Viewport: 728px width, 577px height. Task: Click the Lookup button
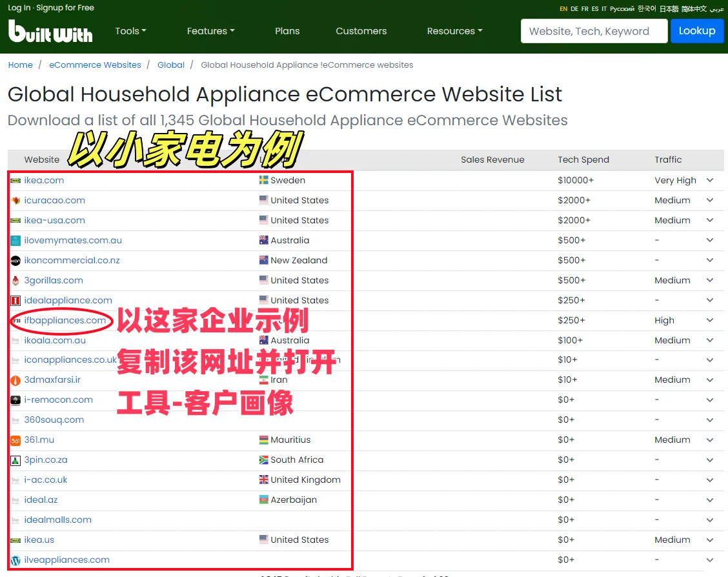point(697,30)
